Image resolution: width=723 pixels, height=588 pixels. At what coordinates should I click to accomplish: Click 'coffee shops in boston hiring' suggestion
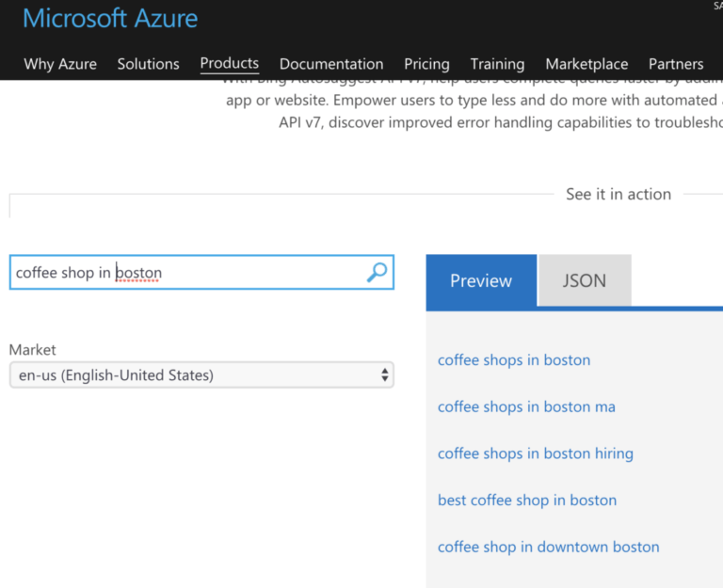535,453
